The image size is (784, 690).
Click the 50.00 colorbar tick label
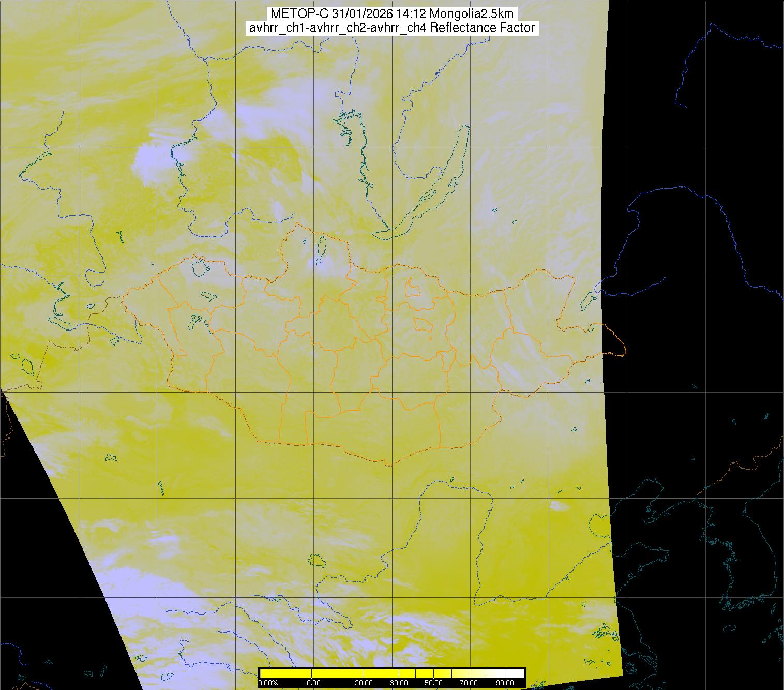(433, 683)
